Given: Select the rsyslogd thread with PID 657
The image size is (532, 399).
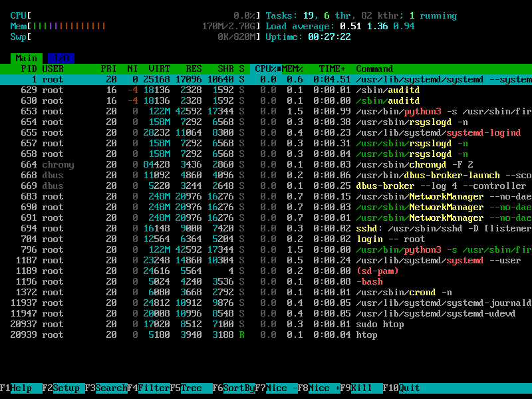Looking at the screenshot, I should click(266, 143).
